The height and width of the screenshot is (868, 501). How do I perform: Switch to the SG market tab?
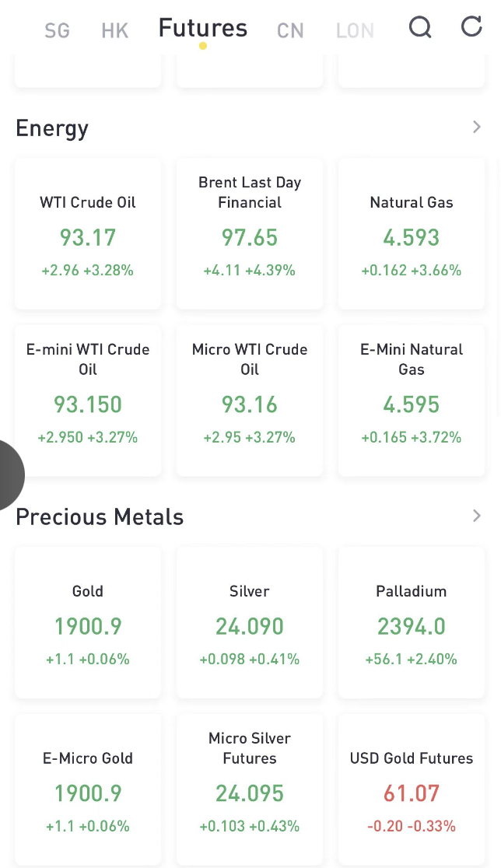[57, 31]
